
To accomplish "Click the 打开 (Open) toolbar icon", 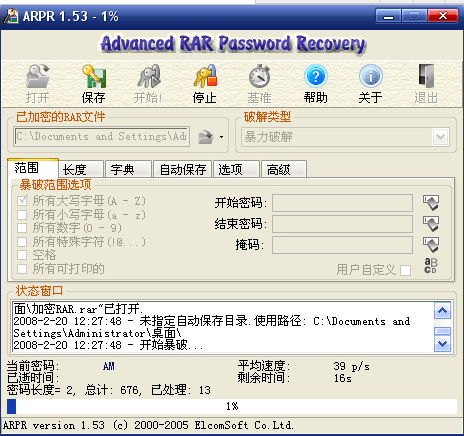I will pyautogui.click(x=38, y=77).
